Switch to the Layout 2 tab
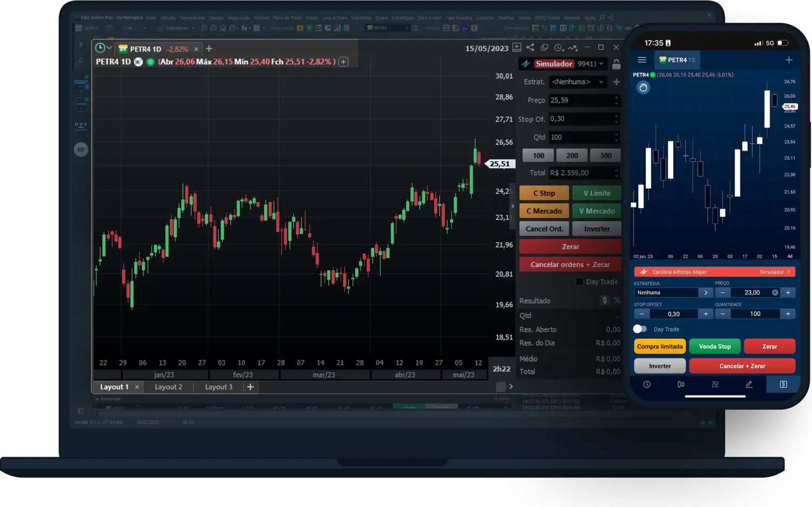Image resolution: width=812 pixels, height=507 pixels. pyautogui.click(x=168, y=387)
